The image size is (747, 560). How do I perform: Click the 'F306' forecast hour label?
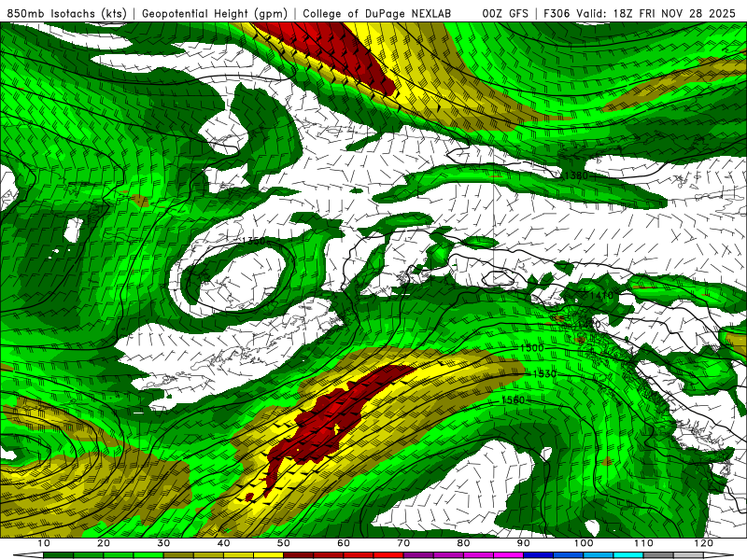(x=557, y=13)
